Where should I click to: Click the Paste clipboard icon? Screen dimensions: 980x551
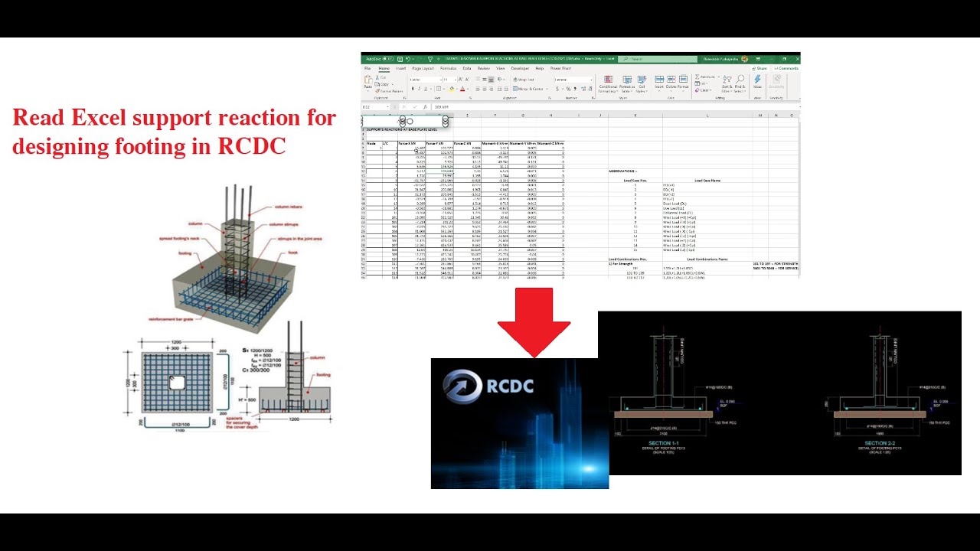pyautogui.click(x=368, y=80)
